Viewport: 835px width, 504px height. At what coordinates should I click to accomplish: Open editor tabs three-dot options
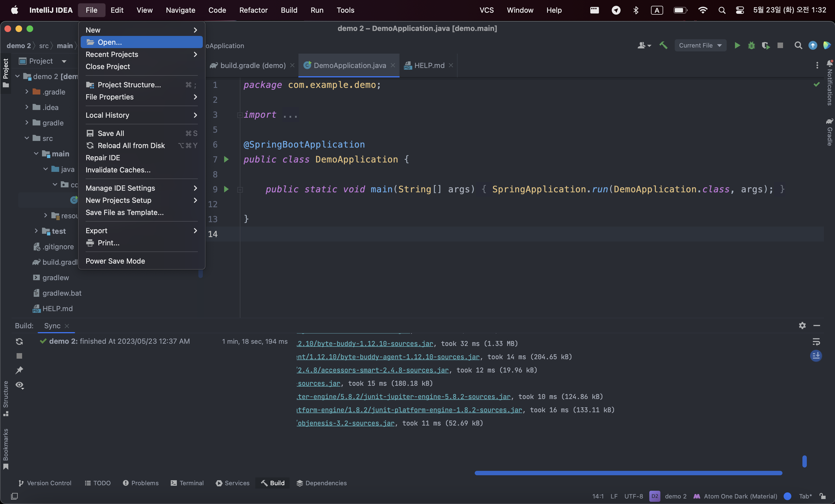pyautogui.click(x=817, y=65)
